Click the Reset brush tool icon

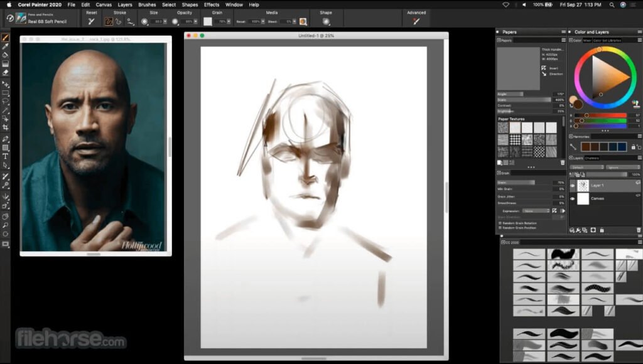coord(91,21)
